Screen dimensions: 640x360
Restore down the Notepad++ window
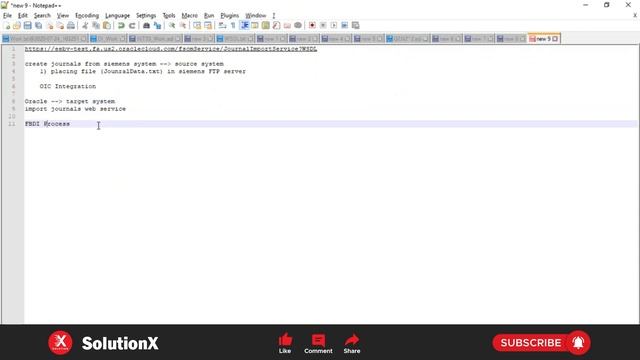[x=607, y=5]
